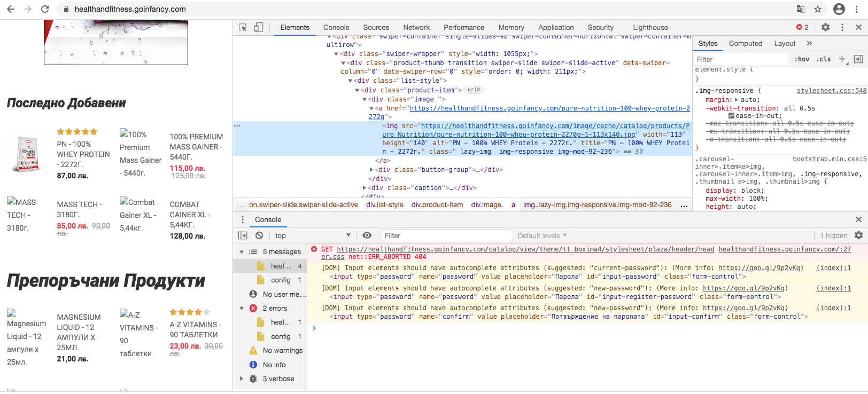Screen dimensions: 868x394
Task: Open Console settings gear
Action: tap(858, 235)
